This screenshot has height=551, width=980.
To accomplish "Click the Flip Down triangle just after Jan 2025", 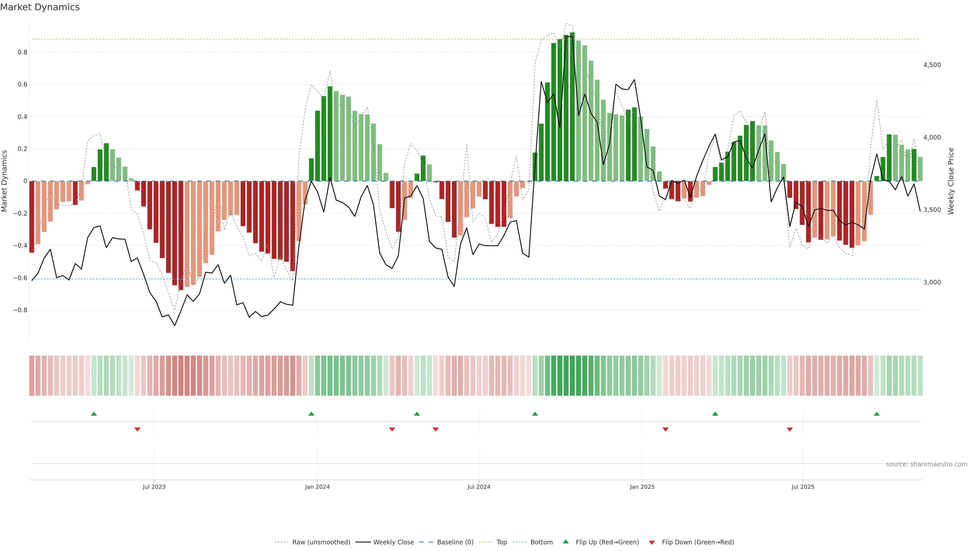I will pyautogui.click(x=665, y=429).
